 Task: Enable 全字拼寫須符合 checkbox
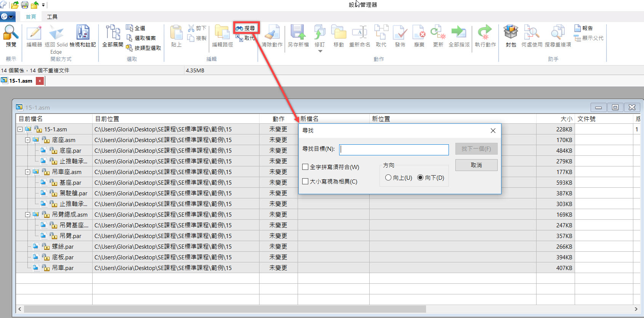[305, 167]
